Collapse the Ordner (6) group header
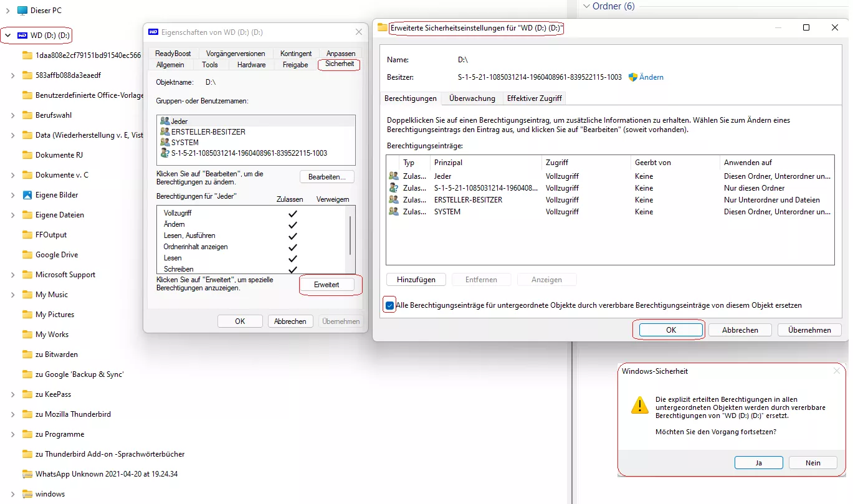The width and height of the screenshot is (853, 504). pyautogui.click(x=586, y=6)
